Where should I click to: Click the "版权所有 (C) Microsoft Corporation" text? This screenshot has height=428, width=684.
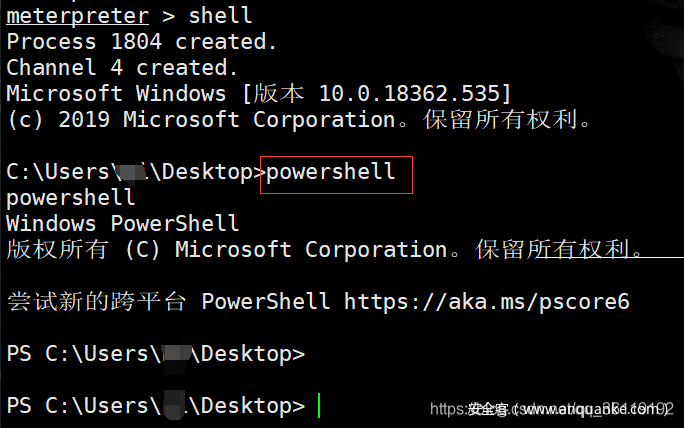(x=226, y=250)
